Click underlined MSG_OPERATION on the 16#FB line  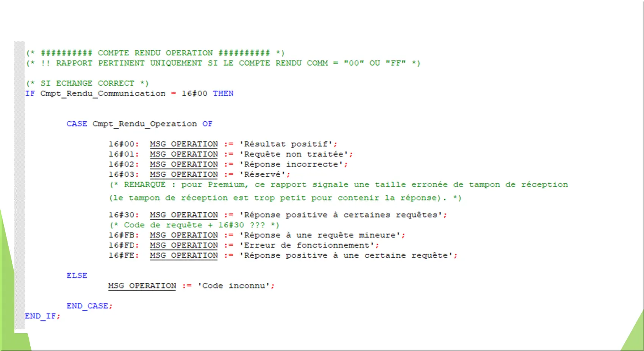(184, 235)
